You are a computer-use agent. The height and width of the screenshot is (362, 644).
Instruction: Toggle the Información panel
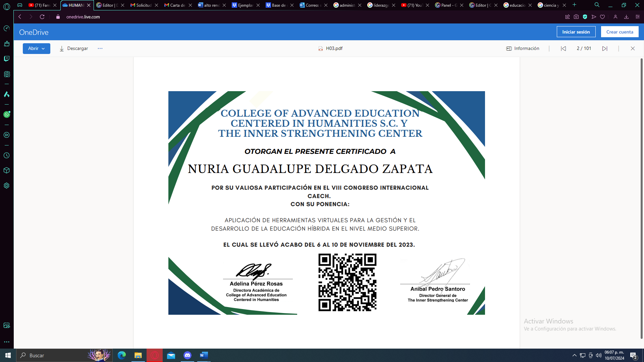point(522,48)
